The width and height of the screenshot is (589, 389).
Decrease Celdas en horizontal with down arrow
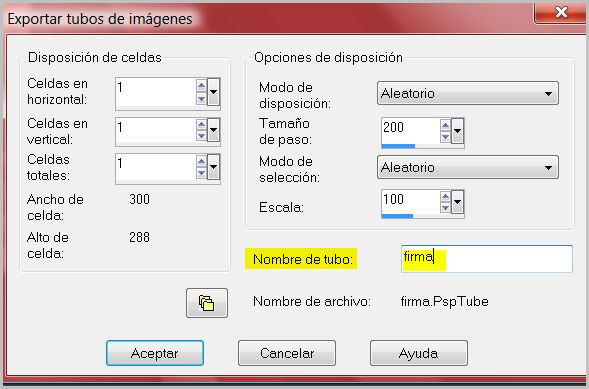[201, 99]
